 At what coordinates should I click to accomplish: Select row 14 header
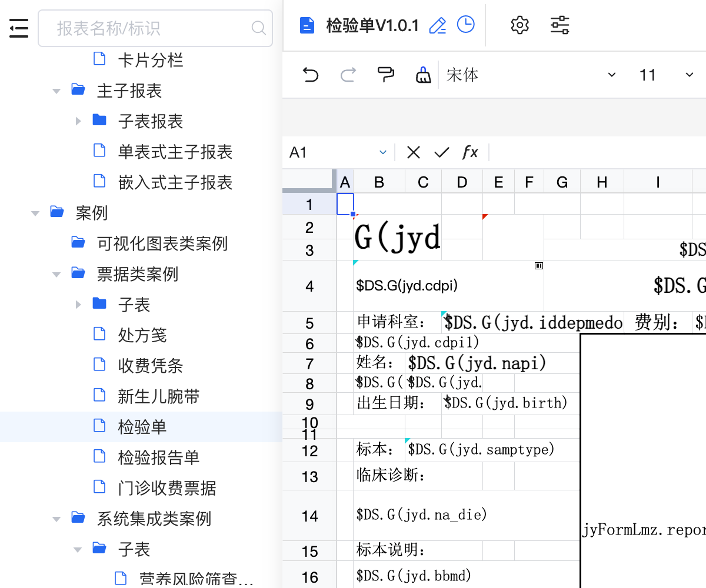(x=309, y=516)
